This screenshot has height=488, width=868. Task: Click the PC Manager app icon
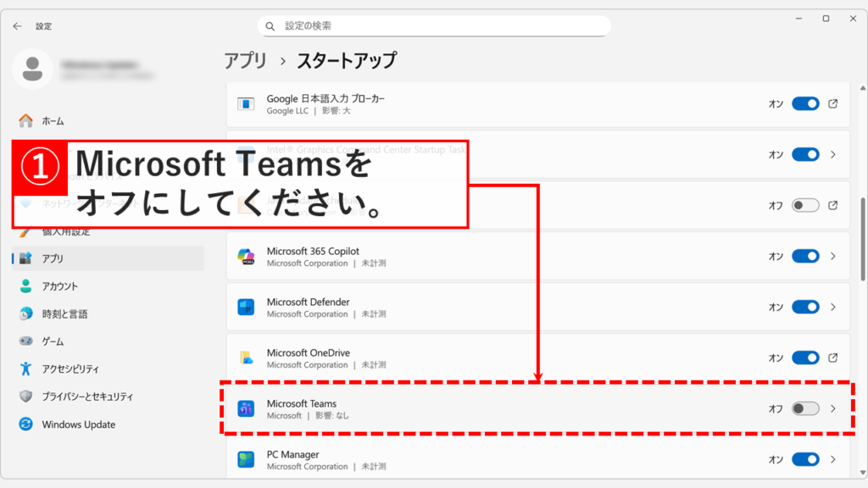click(x=248, y=459)
